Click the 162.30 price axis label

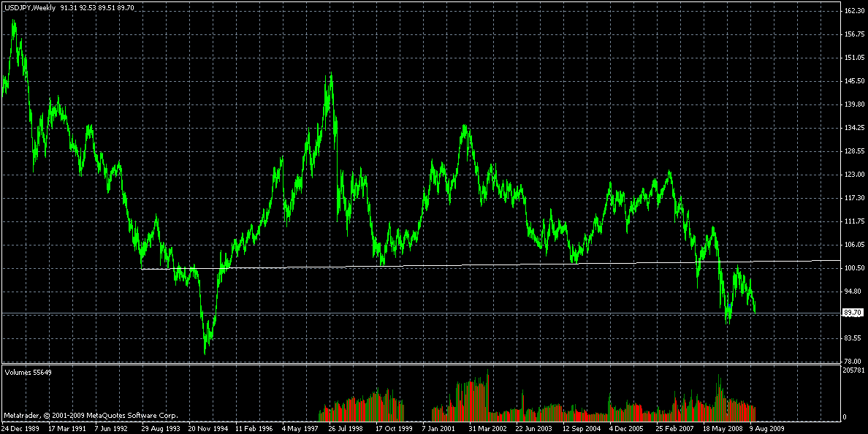coord(853,11)
